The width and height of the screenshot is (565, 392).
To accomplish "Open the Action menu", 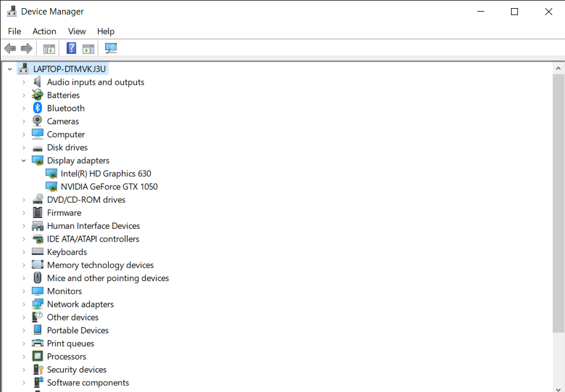I will click(44, 31).
